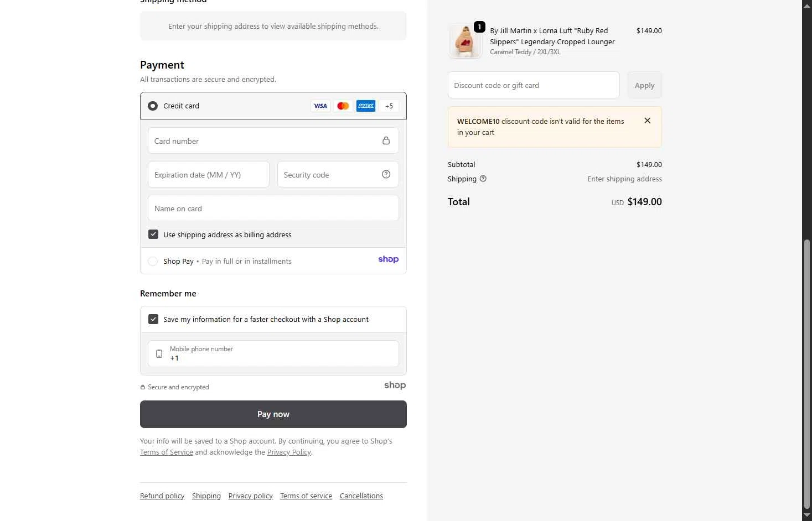Click the page vertical scrollbar thumb
The width and height of the screenshot is (812, 521).
click(807, 374)
